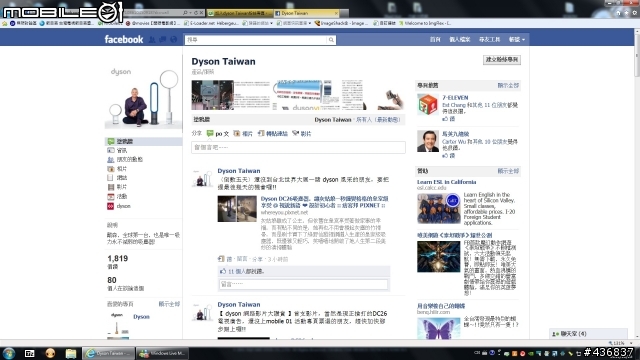This screenshot has height=360, width=640.
Task: Choose the link share icon in the share bar
Action: click(x=261, y=133)
